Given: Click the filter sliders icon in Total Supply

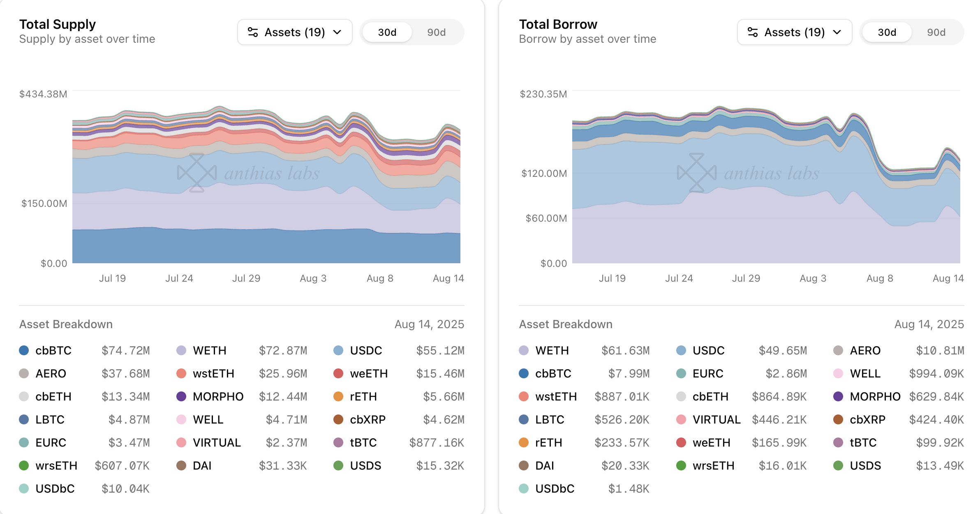Looking at the screenshot, I should coord(253,32).
